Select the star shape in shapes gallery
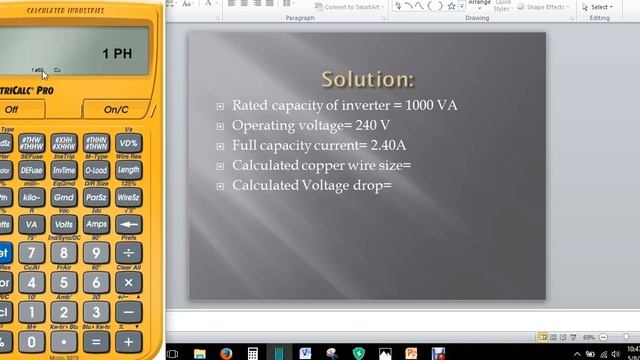This screenshot has width=640, height=360. [451, 6]
